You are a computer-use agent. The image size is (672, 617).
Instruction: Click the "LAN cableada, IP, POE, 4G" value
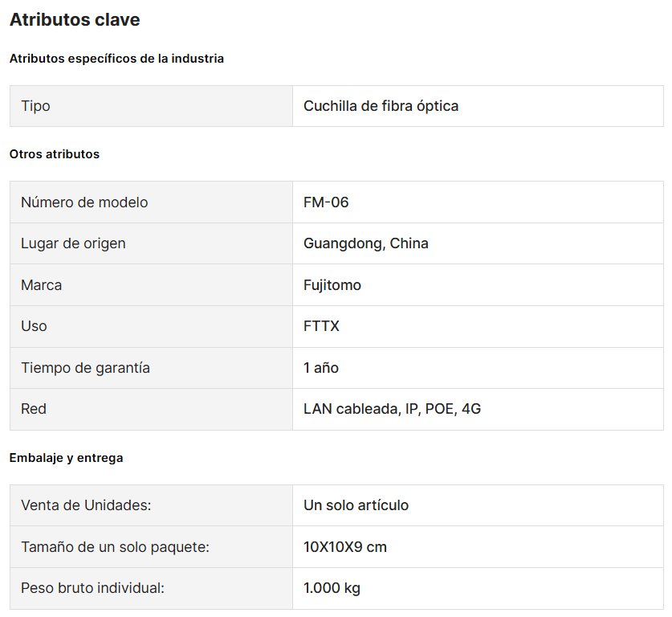click(x=392, y=409)
